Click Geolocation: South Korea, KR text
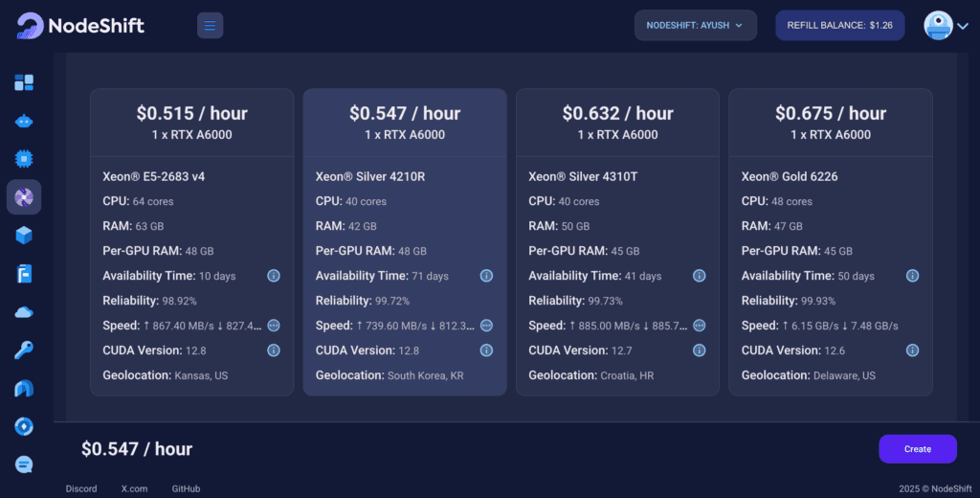980x498 pixels. point(390,375)
